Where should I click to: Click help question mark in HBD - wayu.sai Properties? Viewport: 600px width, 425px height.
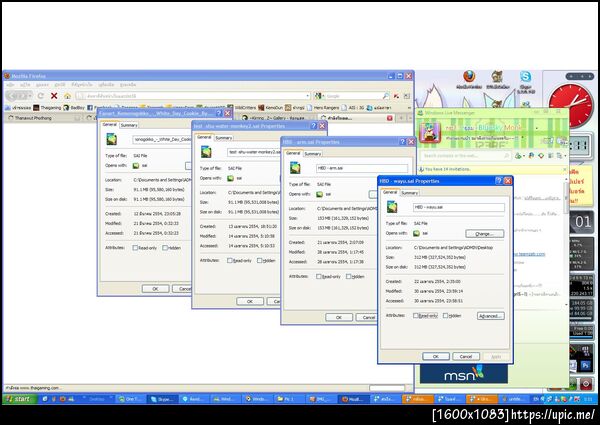499,181
